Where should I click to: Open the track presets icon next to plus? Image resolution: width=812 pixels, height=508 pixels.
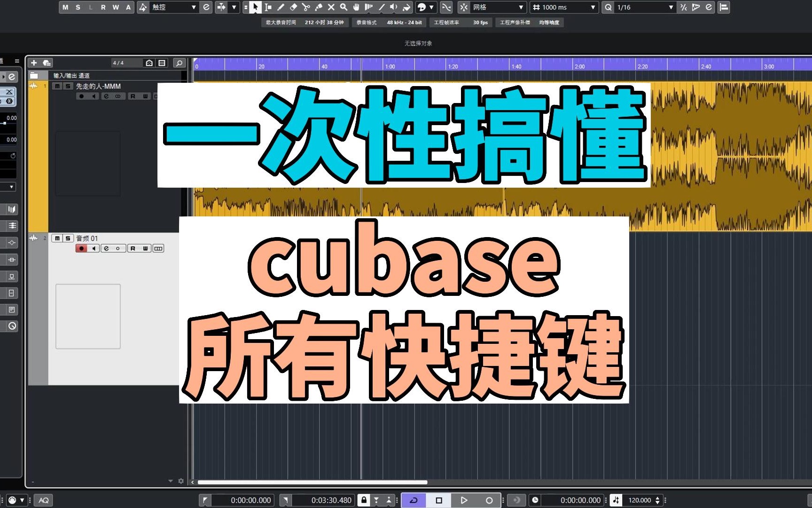point(47,63)
